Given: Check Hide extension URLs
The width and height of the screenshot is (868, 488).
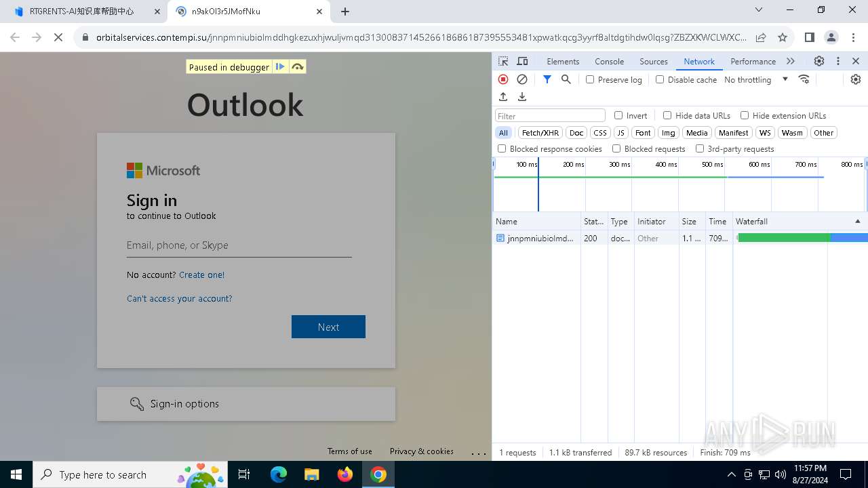Looking at the screenshot, I should [x=745, y=115].
